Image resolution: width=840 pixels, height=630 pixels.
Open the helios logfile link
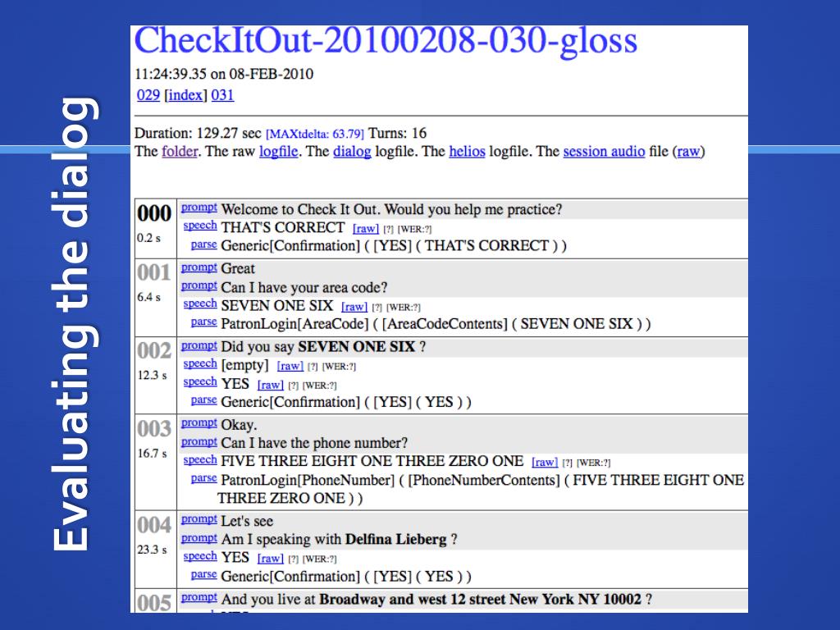pos(467,152)
